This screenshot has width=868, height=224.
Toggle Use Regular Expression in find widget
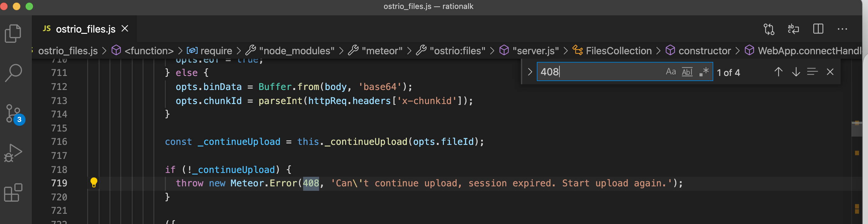[704, 71]
